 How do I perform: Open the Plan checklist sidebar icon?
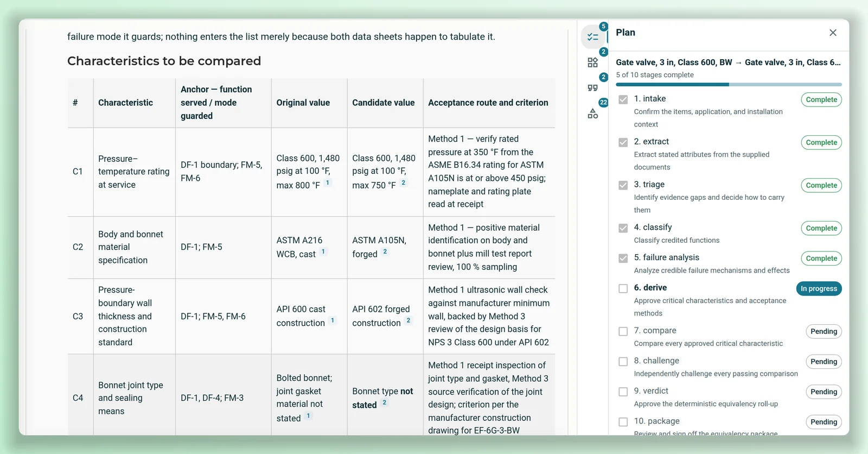[592, 37]
